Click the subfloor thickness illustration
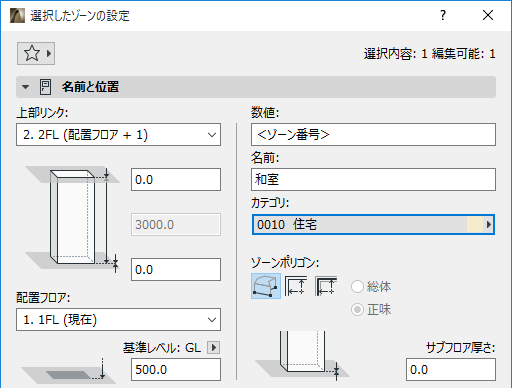 coord(302,355)
